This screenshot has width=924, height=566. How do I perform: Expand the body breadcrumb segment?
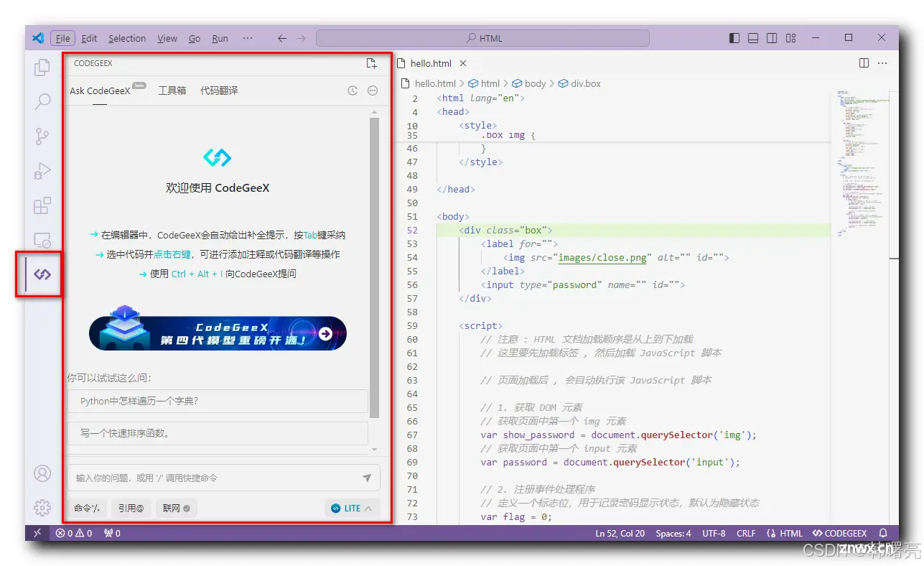[529, 83]
